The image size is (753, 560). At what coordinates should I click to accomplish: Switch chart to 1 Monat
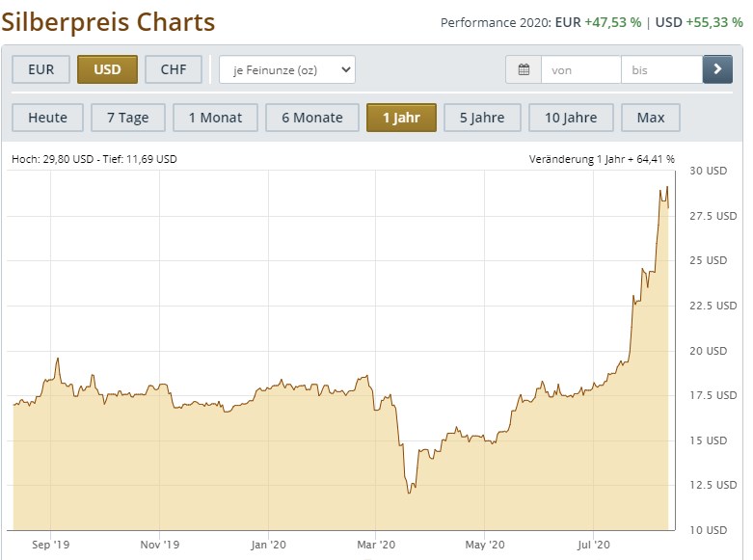[215, 118]
